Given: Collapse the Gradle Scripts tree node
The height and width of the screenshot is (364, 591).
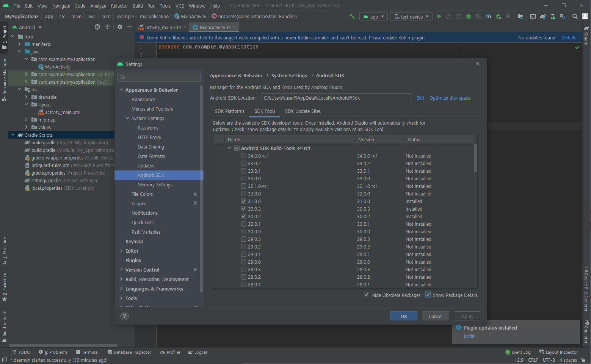Looking at the screenshot, I should (13, 135).
